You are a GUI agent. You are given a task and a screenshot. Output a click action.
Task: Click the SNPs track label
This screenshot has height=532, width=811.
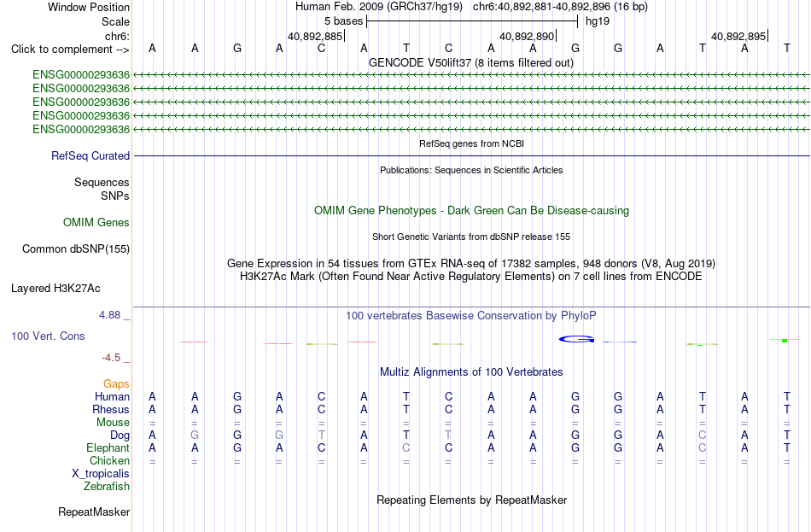pyautogui.click(x=115, y=196)
